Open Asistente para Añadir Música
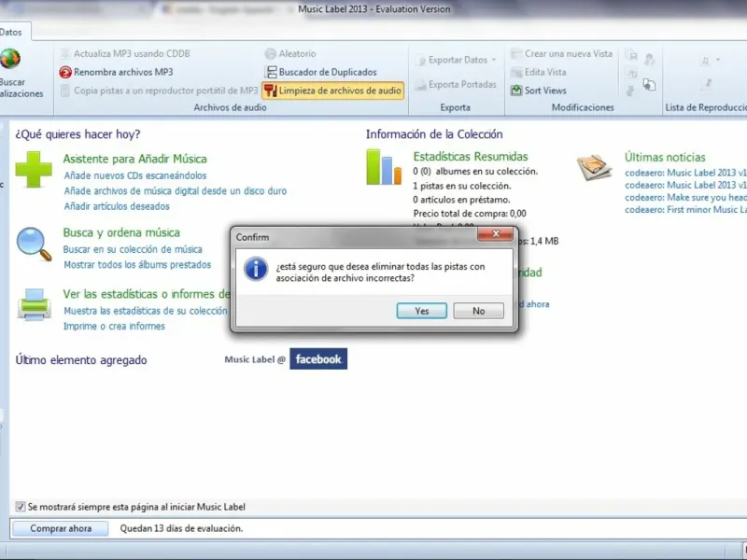 click(134, 159)
